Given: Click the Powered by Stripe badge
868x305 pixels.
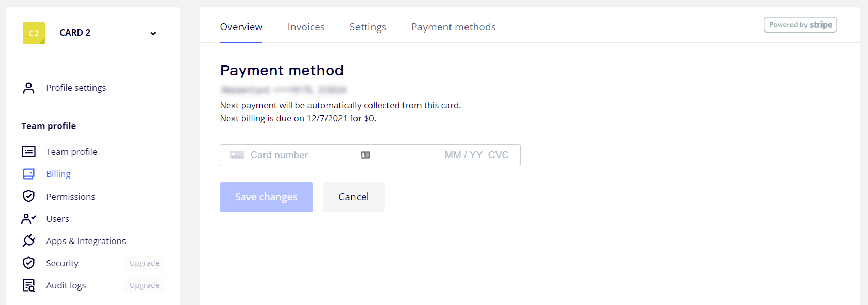Looking at the screenshot, I should pyautogui.click(x=800, y=25).
